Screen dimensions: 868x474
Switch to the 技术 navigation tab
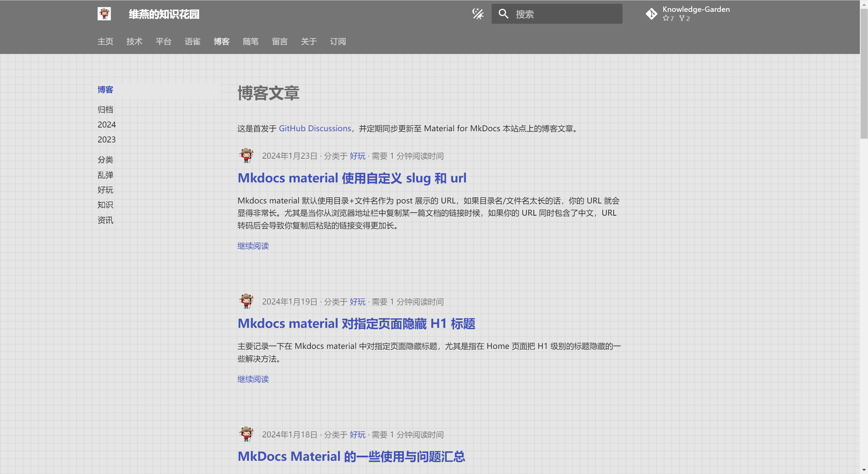pyautogui.click(x=134, y=41)
